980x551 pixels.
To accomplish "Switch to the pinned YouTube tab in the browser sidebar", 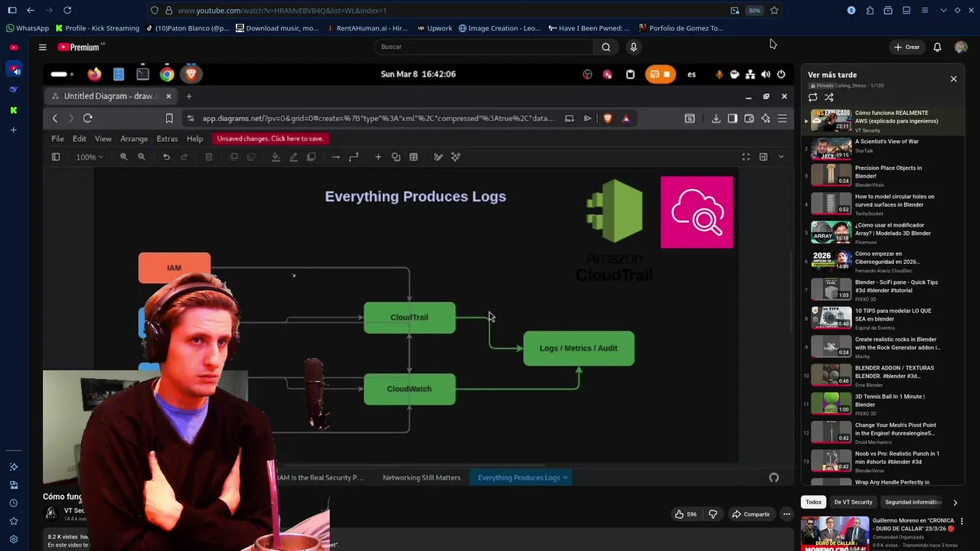I will (x=14, y=47).
